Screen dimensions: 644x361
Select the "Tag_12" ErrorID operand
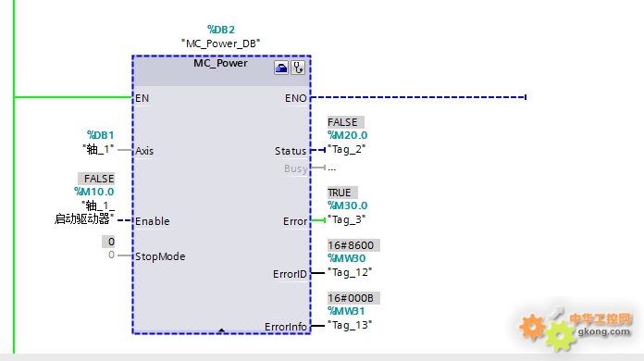tap(350, 272)
